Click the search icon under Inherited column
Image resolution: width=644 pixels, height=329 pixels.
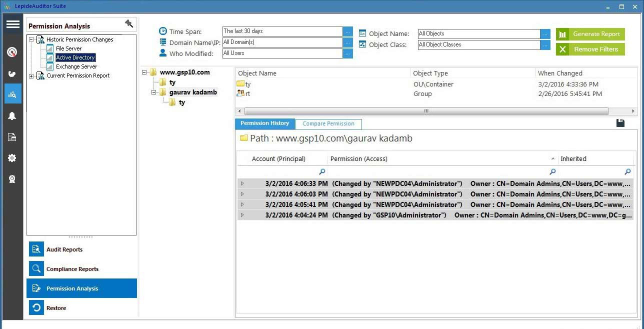pos(628,171)
